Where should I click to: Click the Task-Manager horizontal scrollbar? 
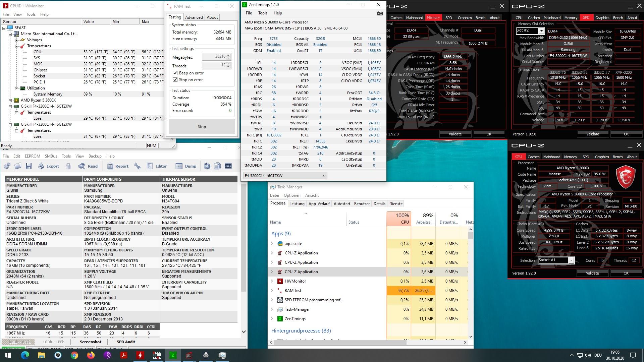pos(368,343)
